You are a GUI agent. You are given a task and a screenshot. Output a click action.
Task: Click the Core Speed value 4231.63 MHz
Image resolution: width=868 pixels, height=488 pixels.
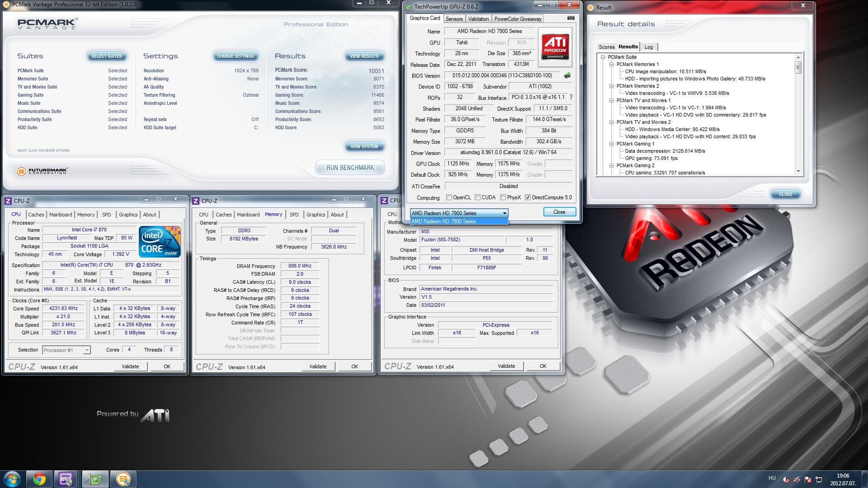[x=63, y=308]
